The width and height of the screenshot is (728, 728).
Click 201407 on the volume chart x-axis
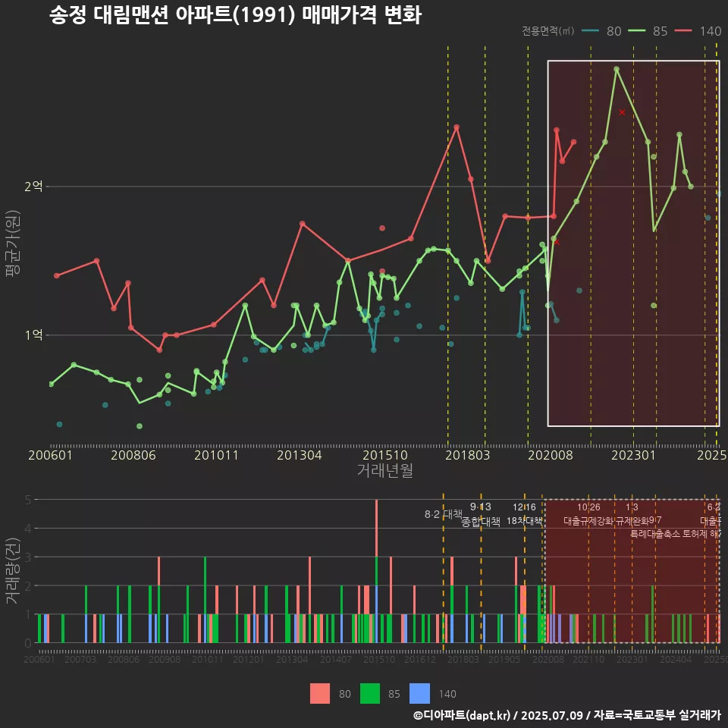[x=336, y=659]
